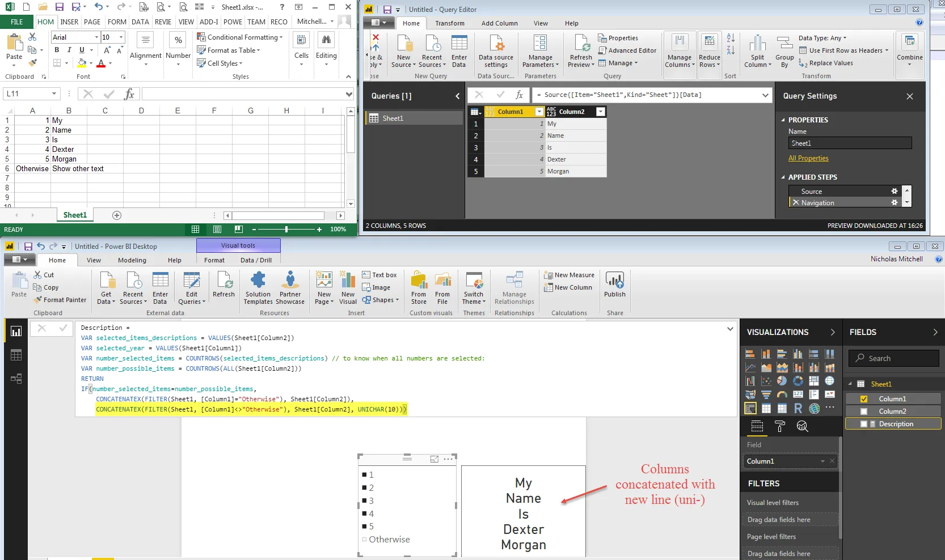
Task: Open Excel INSERT tab
Action: click(69, 22)
